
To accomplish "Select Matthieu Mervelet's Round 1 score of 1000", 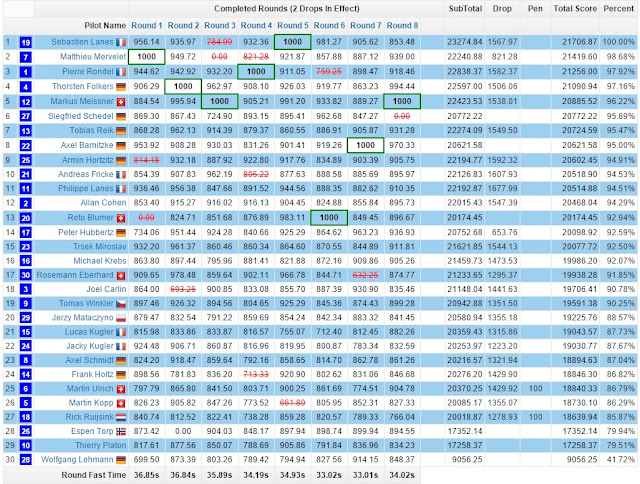I will click(147, 57).
